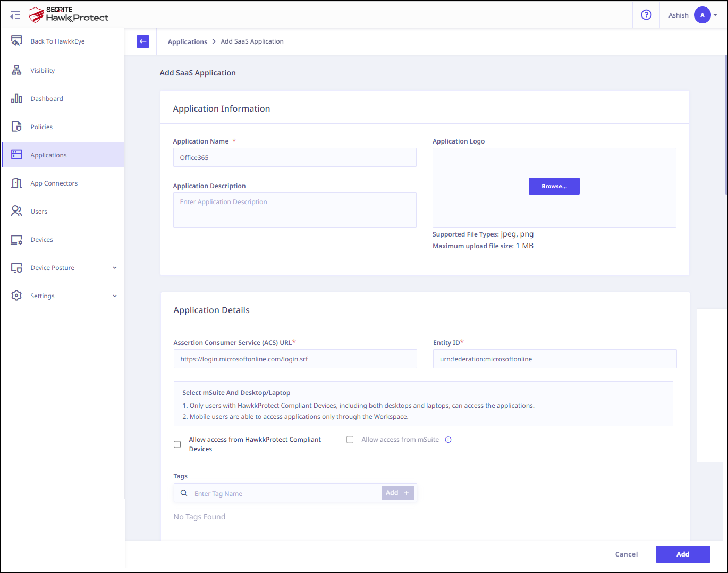Click the Applications breadcrumb link
This screenshot has height=573, width=728.
pos(188,41)
